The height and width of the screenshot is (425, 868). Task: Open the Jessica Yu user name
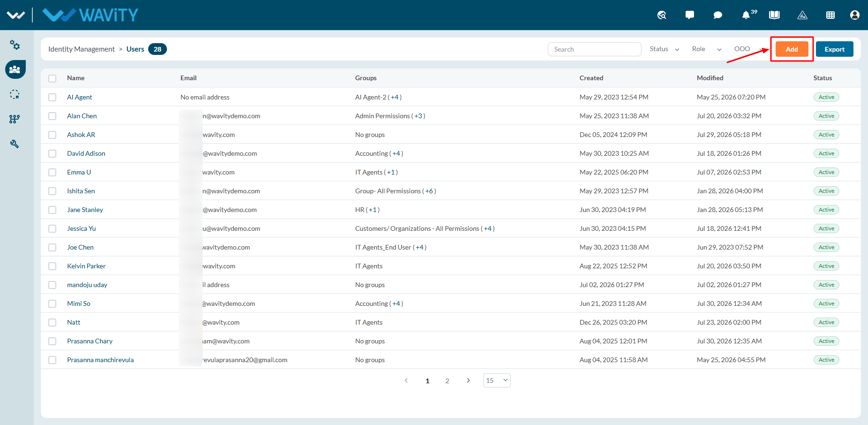(x=82, y=228)
